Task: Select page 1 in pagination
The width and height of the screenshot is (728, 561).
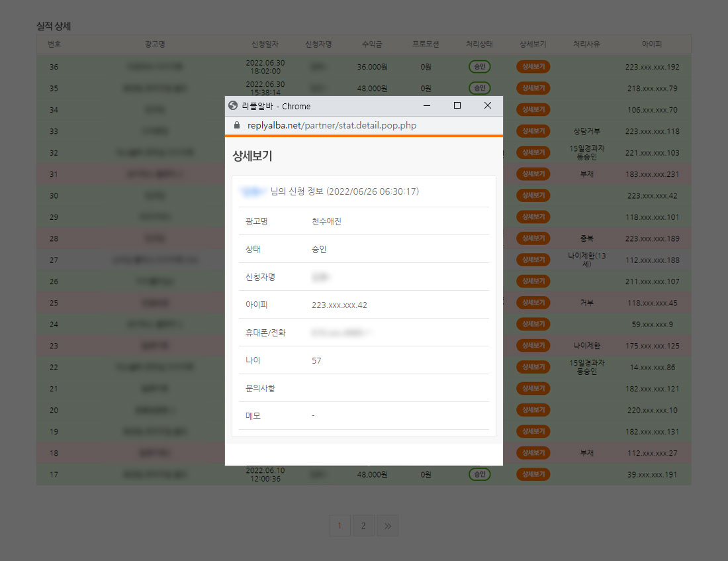Action: (340, 526)
